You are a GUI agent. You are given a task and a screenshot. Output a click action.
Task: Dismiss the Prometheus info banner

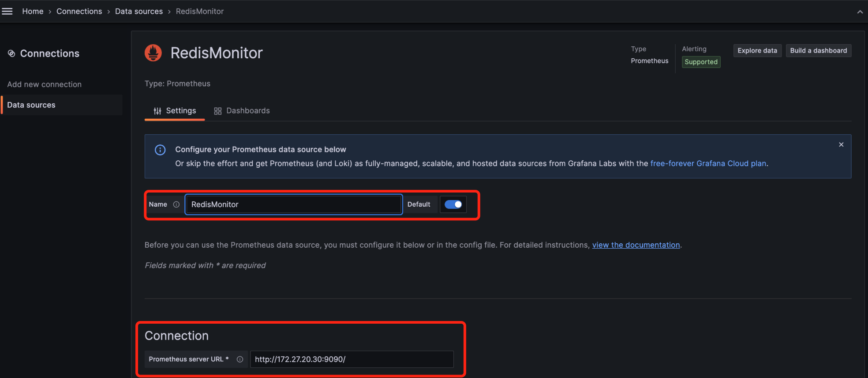tap(841, 144)
